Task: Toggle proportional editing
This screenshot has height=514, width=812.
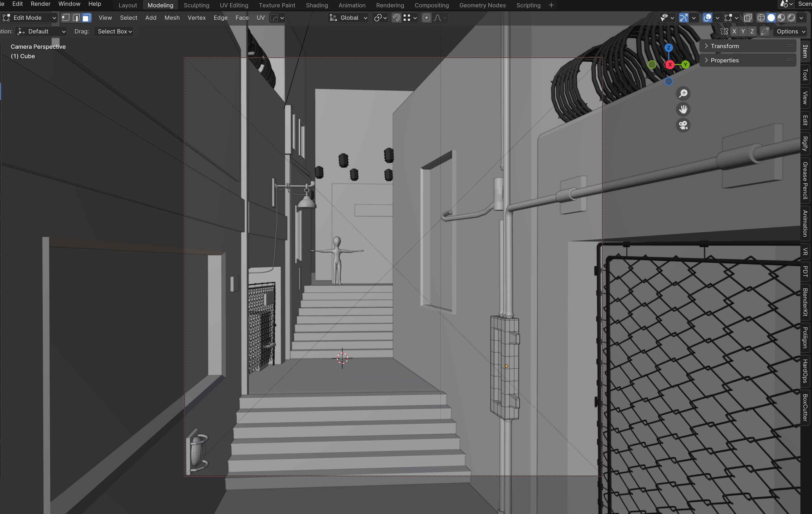Action: 427,18
